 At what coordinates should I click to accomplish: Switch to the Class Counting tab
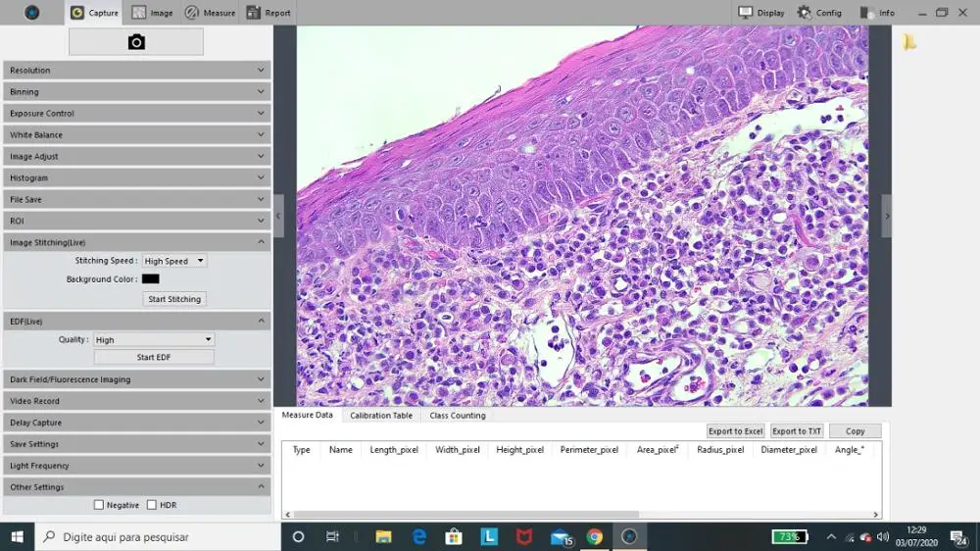point(458,416)
